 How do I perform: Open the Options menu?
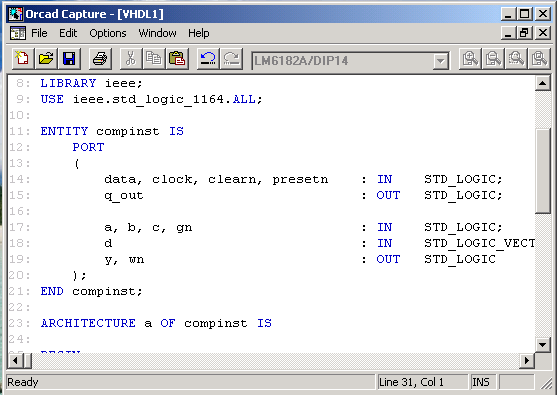pyautogui.click(x=108, y=33)
